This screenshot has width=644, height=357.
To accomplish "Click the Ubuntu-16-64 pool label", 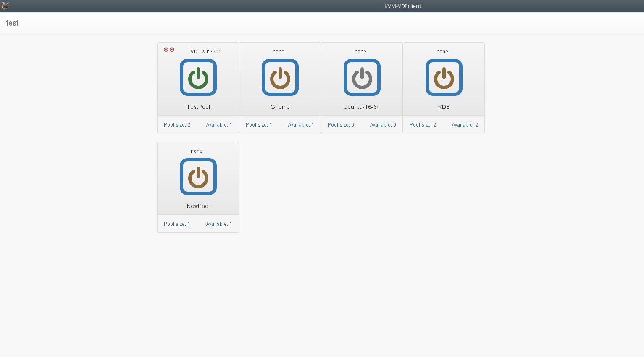I will pyautogui.click(x=362, y=107).
